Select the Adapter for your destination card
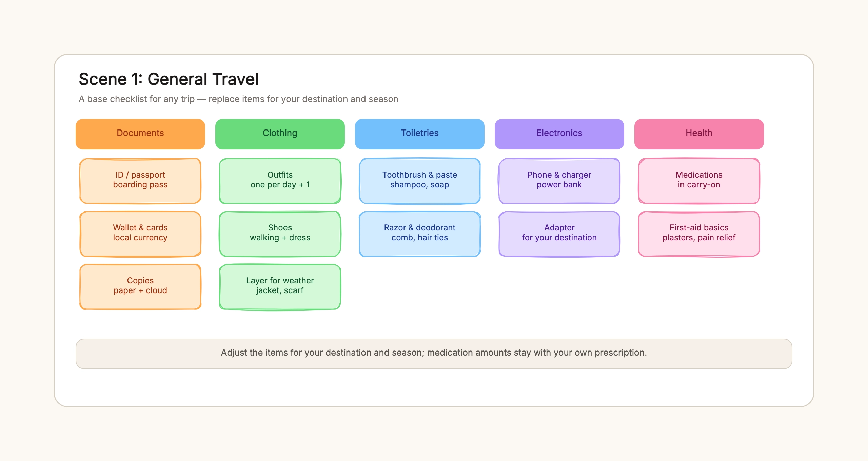 point(559,234)
